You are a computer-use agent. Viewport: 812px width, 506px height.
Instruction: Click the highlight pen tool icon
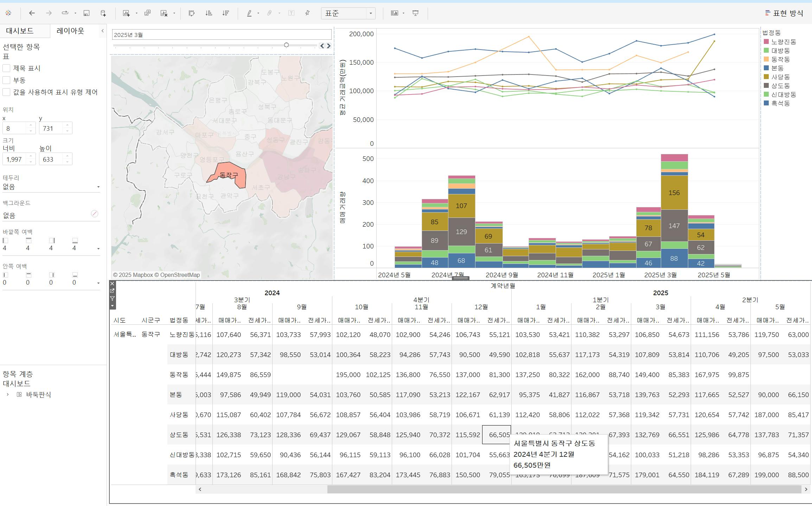tap(249, 13)
